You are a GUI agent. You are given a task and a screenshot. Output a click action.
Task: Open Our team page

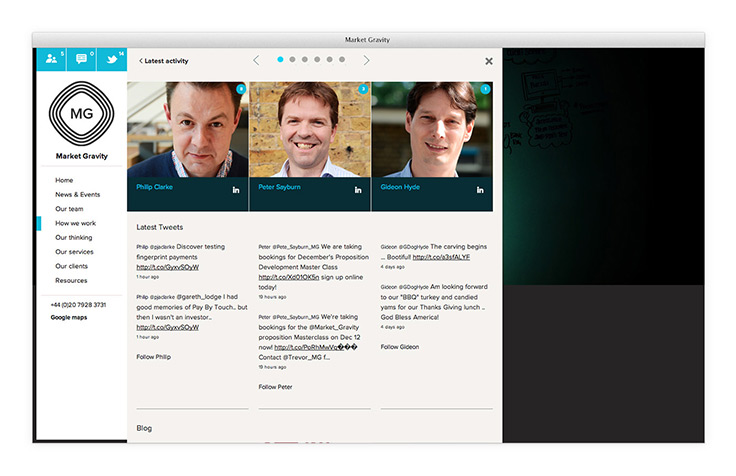click(x=69, y=209)
